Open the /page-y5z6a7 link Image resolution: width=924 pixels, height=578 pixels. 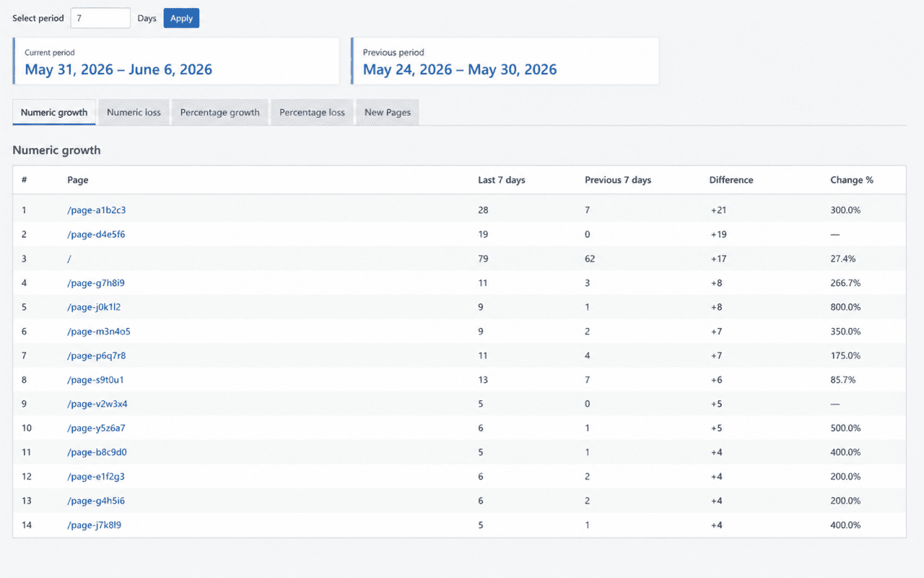pos(96,428)
